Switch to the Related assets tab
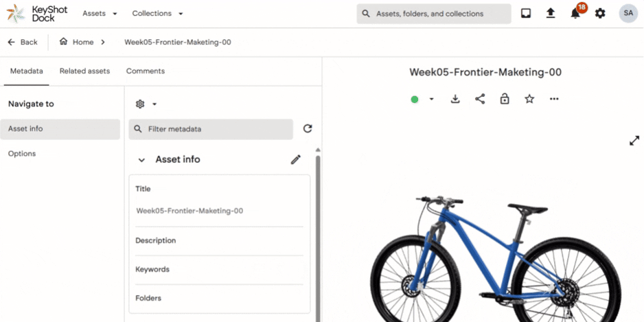644x322 pixels. pos(84,71)
